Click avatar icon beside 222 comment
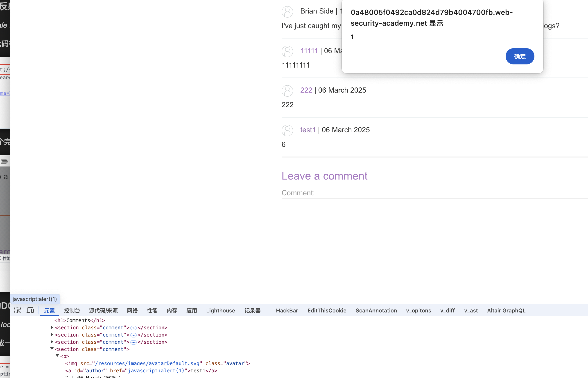This screenshot has width=588, height=378. pos(287,91)
